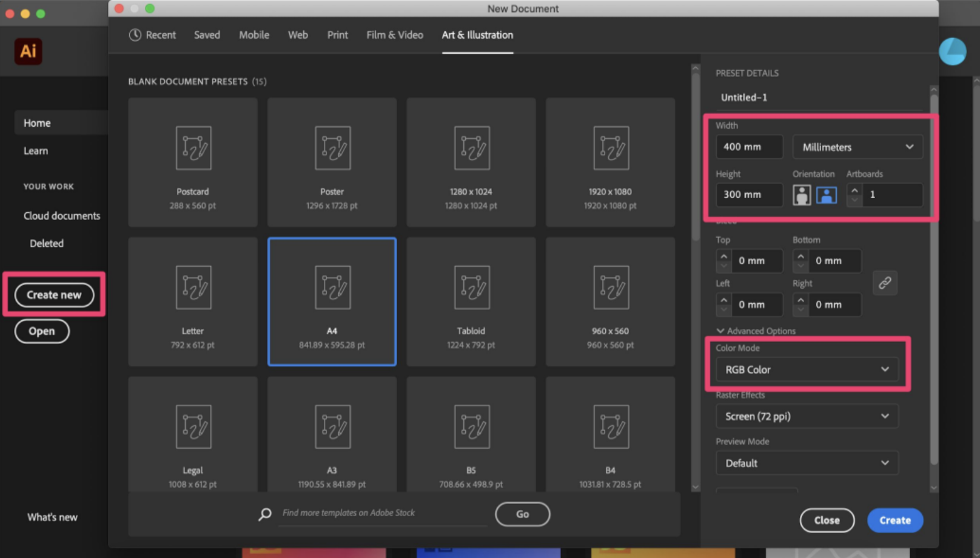Open the RGB Color mode dropdown
Image resolution: width=980 pixels, height=558 pixels.
click(807, 369)
